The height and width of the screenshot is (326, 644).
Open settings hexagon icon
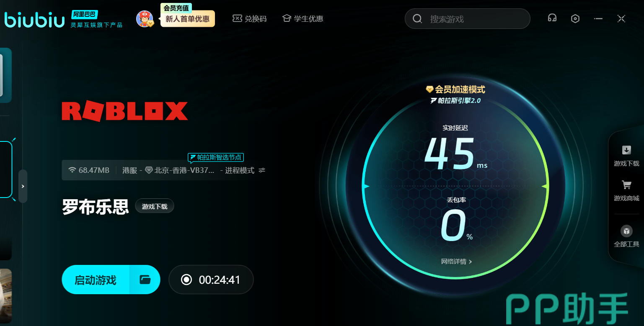click(575, 19)
